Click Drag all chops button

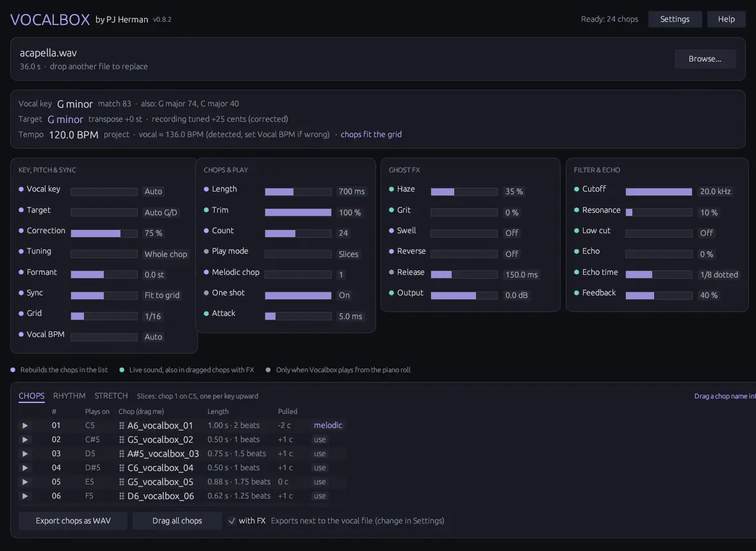coord(177,521)
